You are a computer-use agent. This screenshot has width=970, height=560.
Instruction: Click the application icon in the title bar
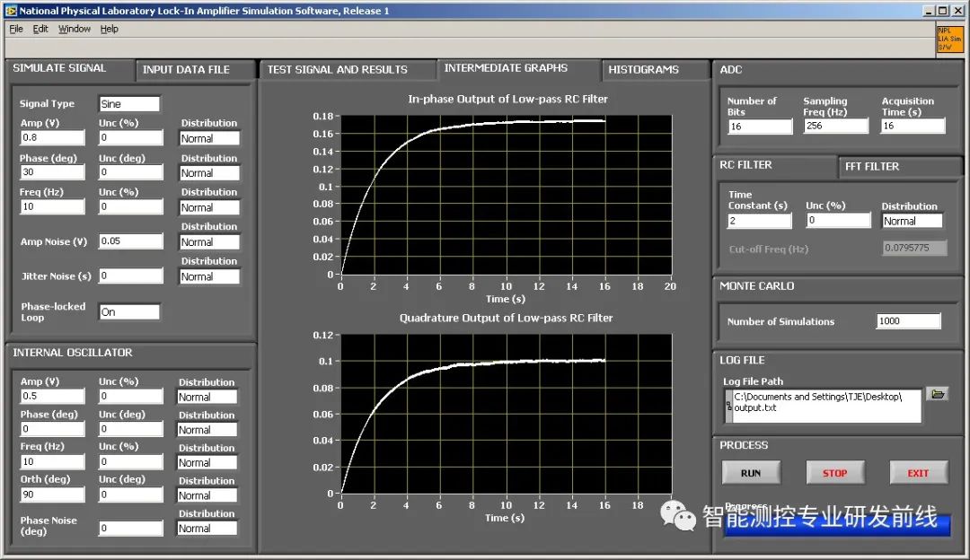[x=11, y=11]
